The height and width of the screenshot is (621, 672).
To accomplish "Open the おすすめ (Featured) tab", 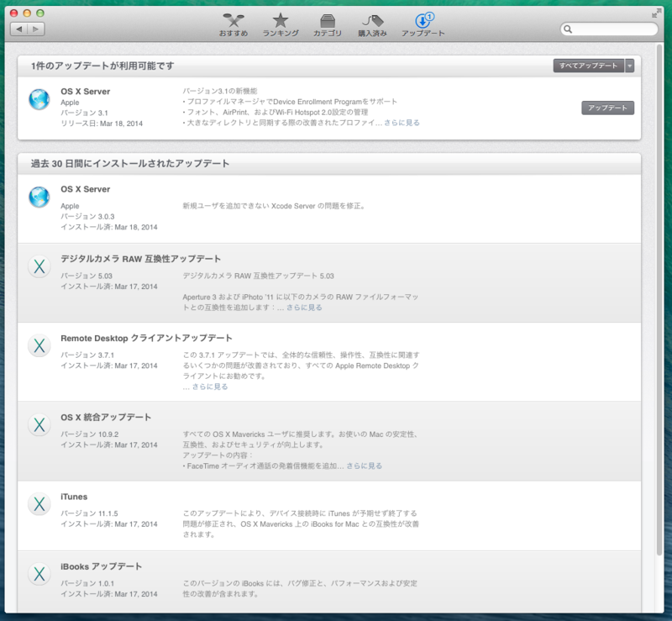I will 234,25.
